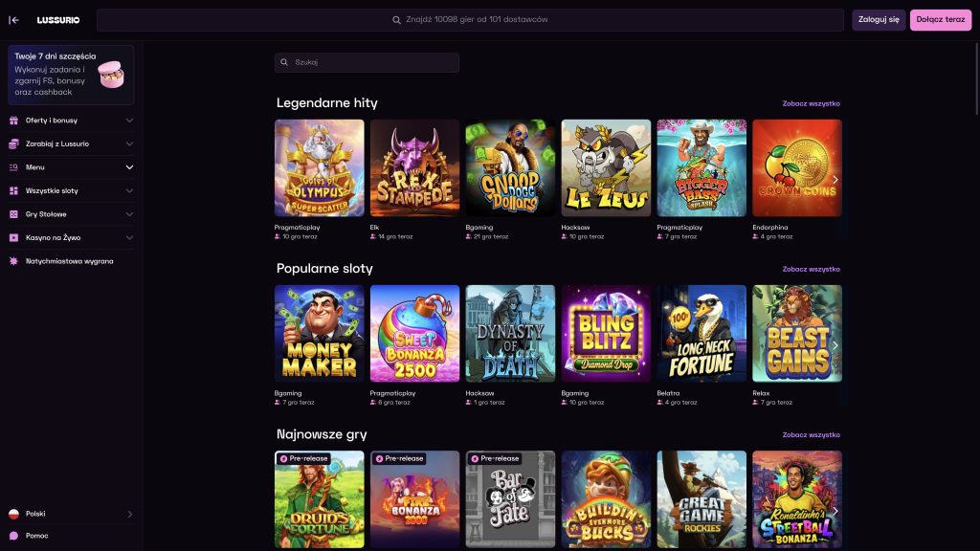Open the Long Neck Fortune game tile

tap(702, 334)
